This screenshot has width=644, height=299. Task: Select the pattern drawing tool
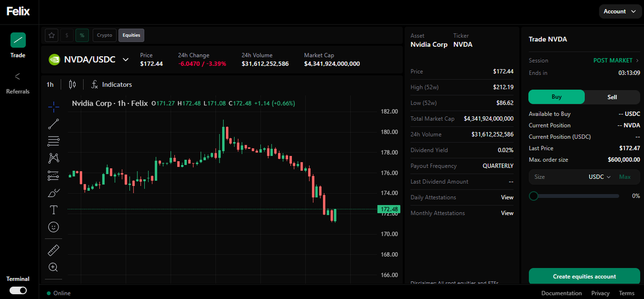(54, 158)
